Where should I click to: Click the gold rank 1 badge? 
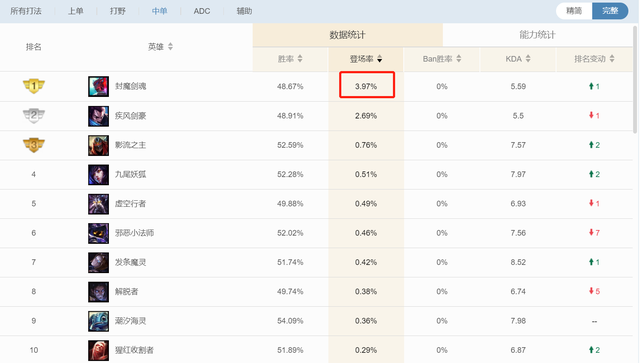34,86
